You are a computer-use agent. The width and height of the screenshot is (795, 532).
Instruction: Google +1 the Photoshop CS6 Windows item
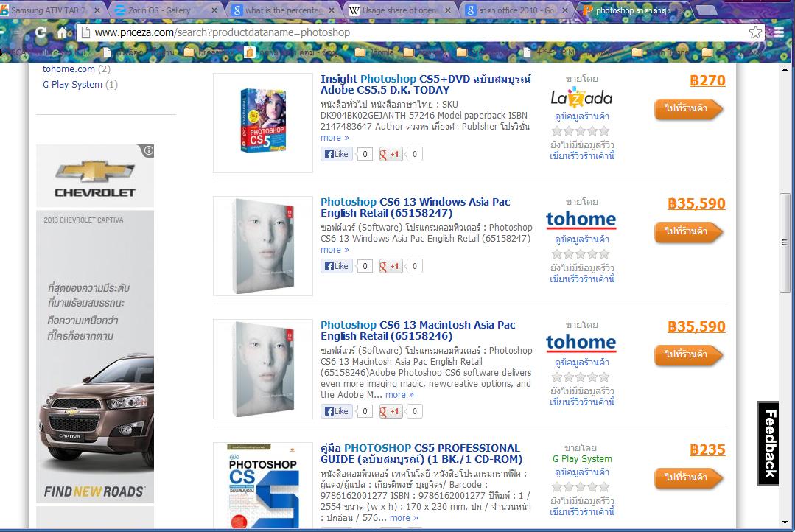[391, 266]
